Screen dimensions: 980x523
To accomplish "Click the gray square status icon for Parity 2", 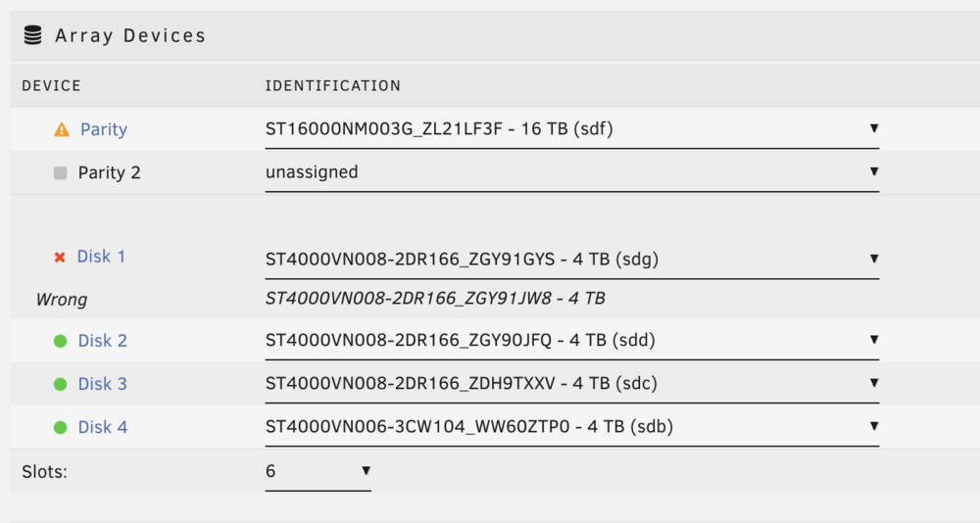I will 60,172.
